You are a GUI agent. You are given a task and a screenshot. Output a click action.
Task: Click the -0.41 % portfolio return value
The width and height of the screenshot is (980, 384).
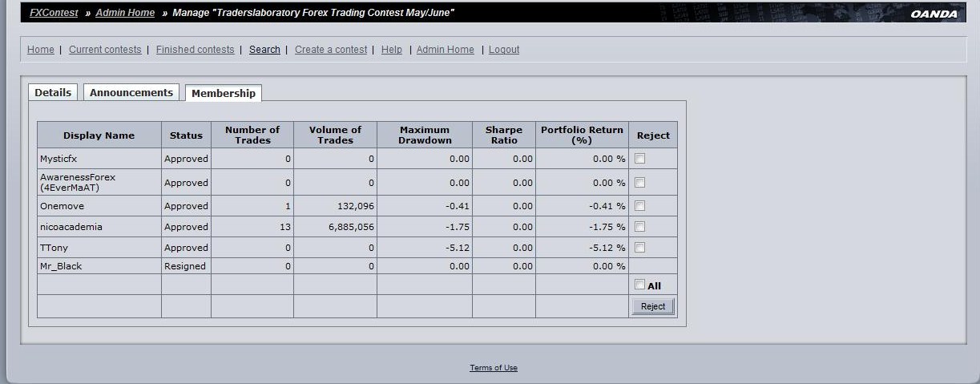pos(607,206)
